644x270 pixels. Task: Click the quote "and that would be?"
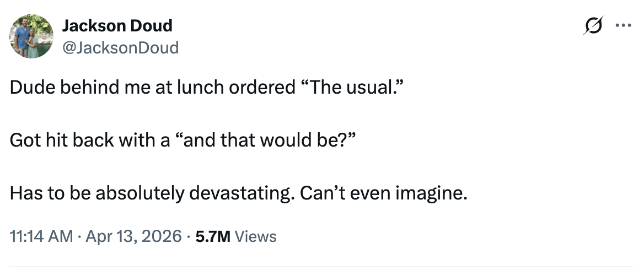266,141
